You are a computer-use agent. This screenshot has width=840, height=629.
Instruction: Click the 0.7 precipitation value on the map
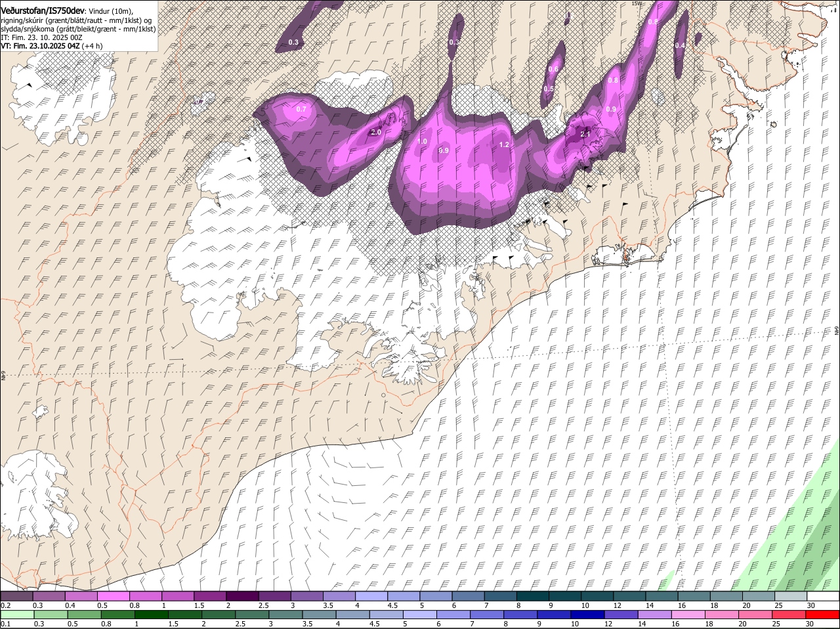coord(301,109)
